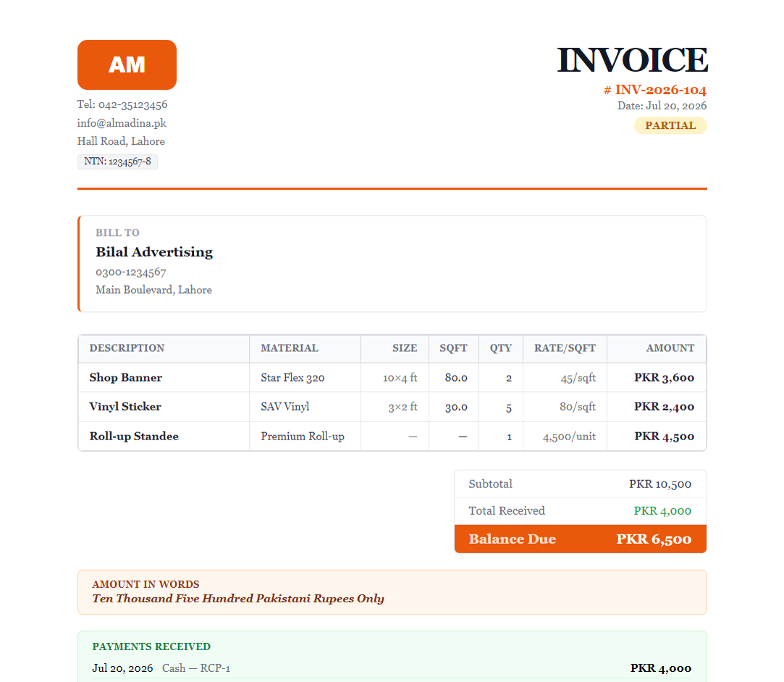Click the subtotal value PKR 10,500

coord(660,484)
